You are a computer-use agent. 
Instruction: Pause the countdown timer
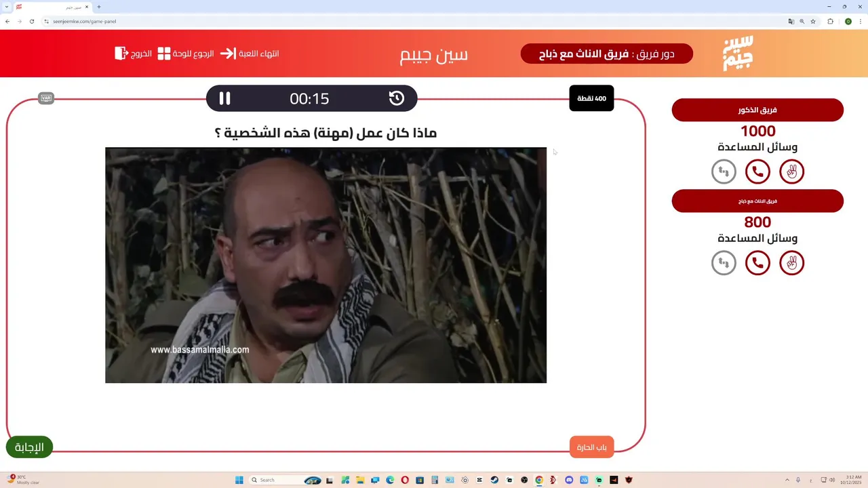[224, 98]
